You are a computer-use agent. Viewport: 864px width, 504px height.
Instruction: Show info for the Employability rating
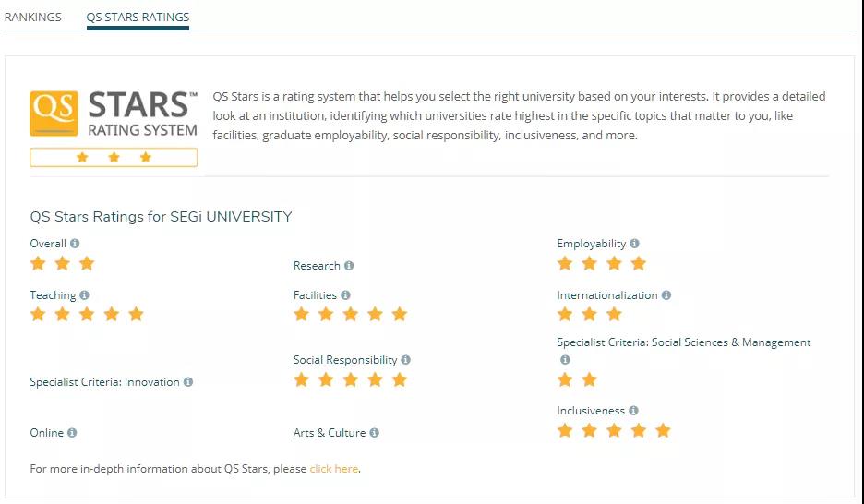click(635, 244)
